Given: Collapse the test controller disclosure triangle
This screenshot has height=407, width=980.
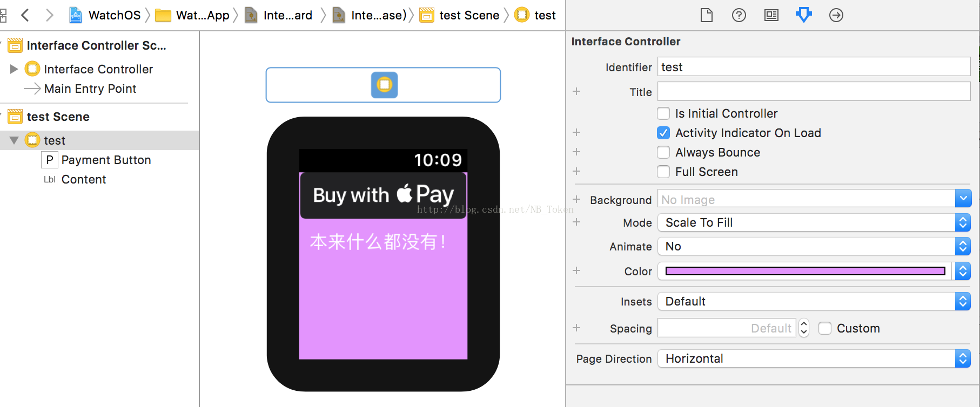Looking at the screenshot, I should pos(14,140).
